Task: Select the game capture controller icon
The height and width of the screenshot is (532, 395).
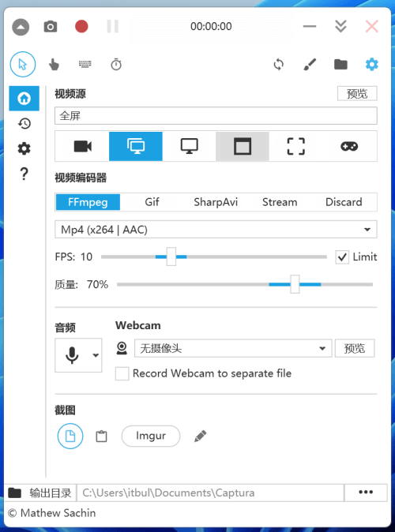Action: point(349,146)
